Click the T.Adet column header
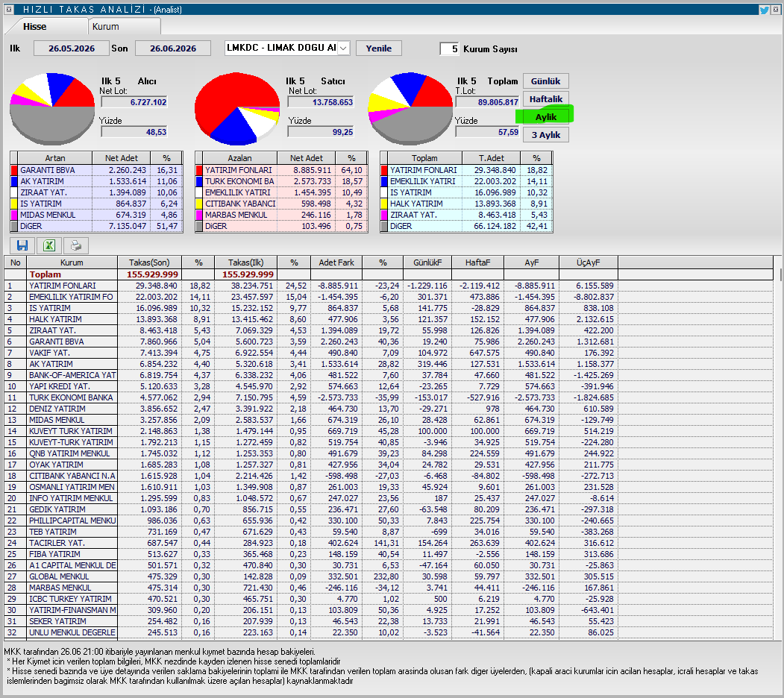 [x=491, y=158]
